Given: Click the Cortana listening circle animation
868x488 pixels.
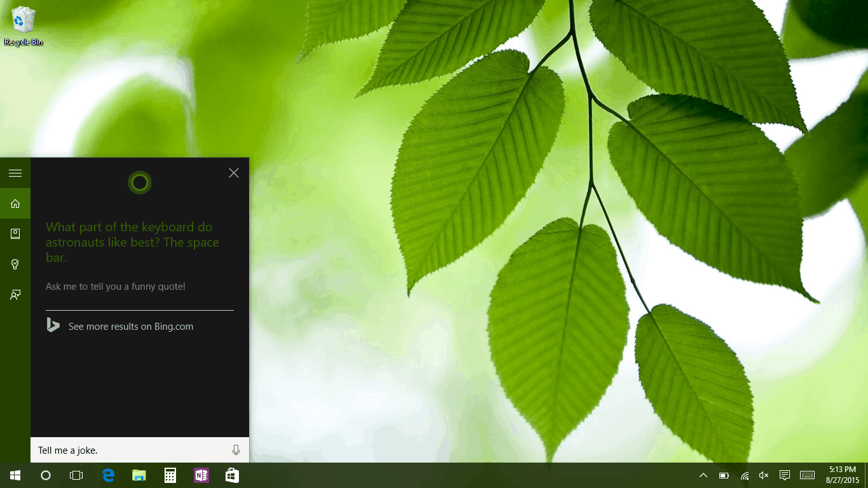Looking at the screenshot, I should pos(139,182).
